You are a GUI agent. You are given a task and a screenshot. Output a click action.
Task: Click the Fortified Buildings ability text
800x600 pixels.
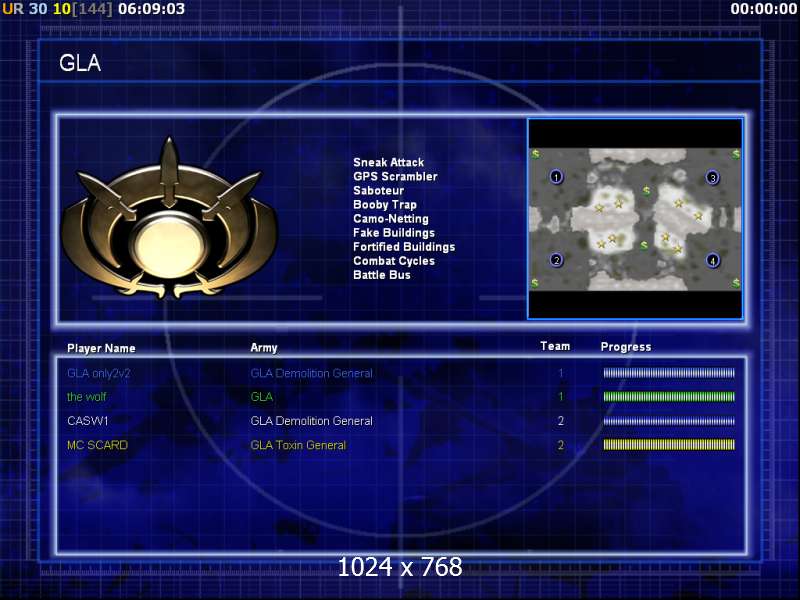coord(404,247)
